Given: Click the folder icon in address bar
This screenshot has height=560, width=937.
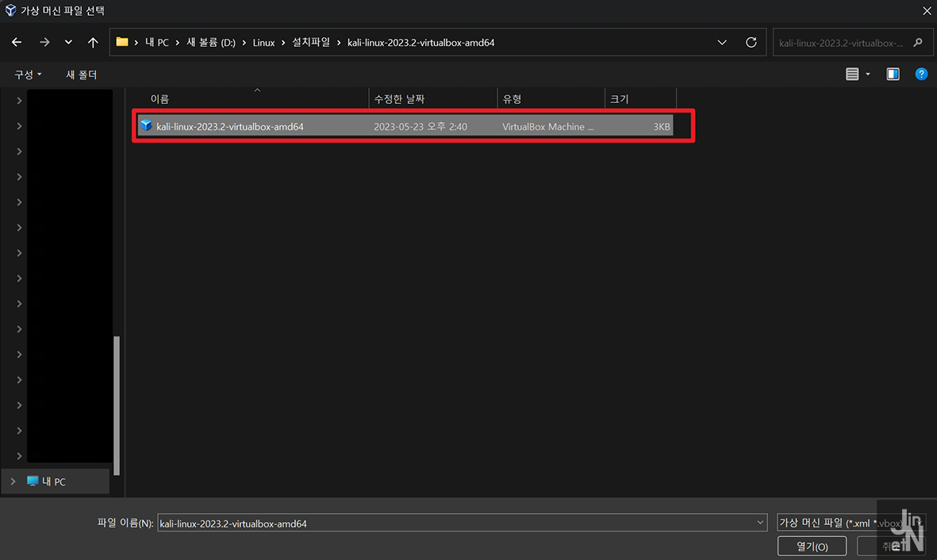Looking at the screenshot, I should pyautogui.click(x=122, y=42).
